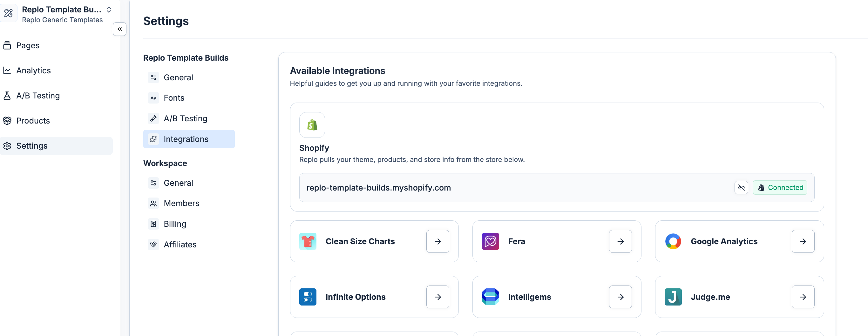Select Fonts under Replo Template Builds
Viewport: 868px width, 336px height.
tap(174, 98)
